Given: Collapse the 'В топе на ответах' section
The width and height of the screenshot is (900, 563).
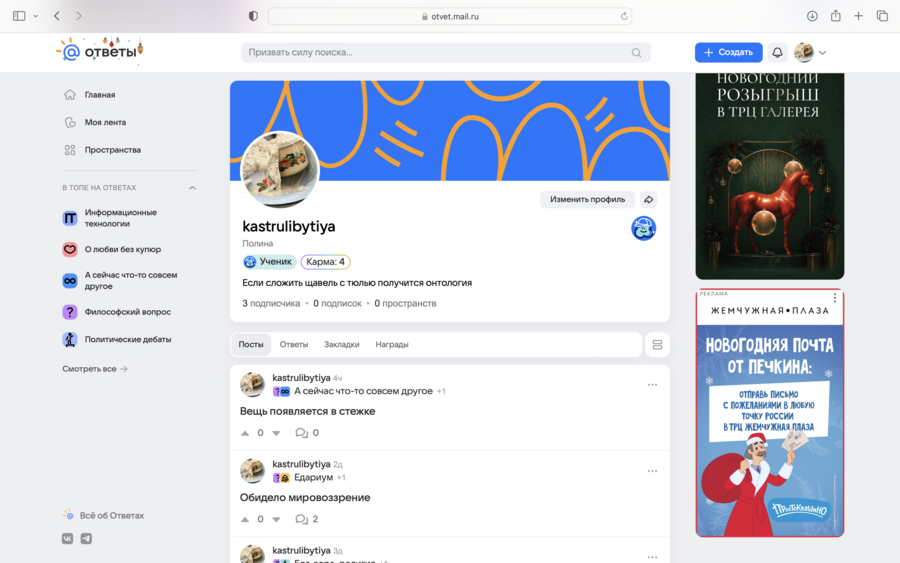Looking at the screenshot, I should click(x=192, y=188).
